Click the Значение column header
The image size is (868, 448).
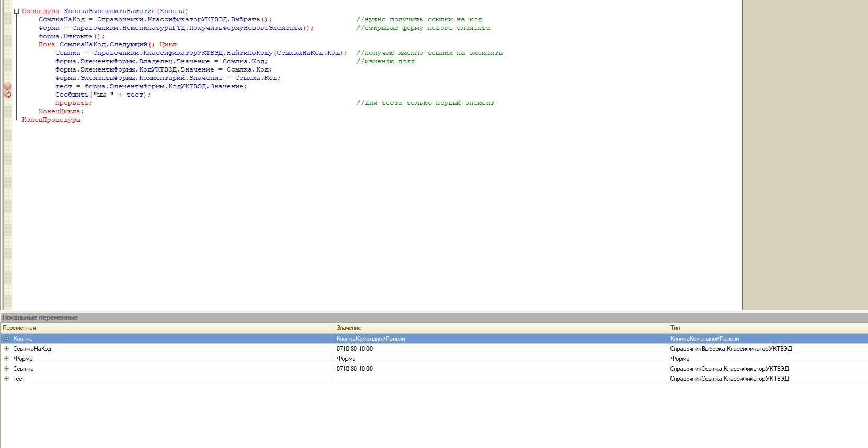pyautogui.click(x=501, y=328)
